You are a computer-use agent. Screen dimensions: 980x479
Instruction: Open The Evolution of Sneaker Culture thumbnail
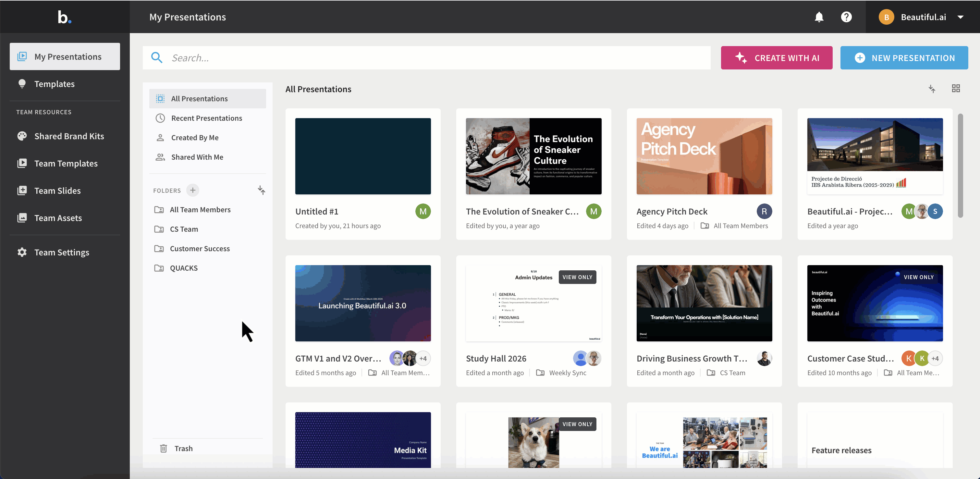point(534,156)
